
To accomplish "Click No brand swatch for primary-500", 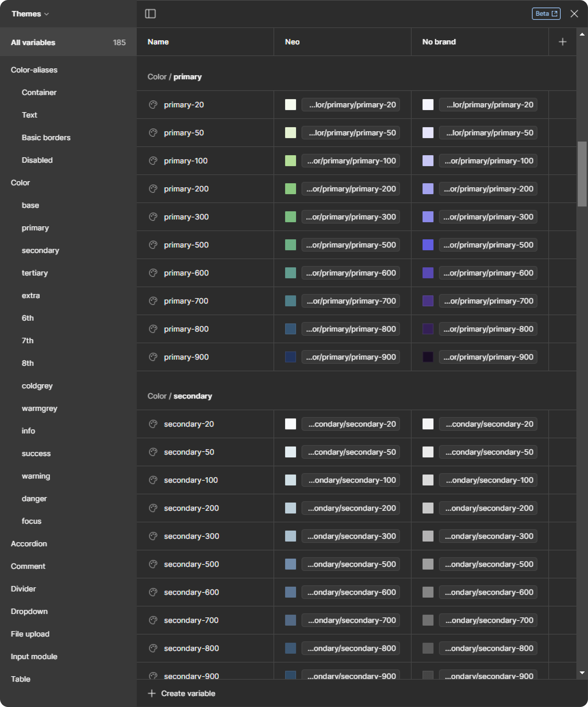I will click(x=428, y=245).
